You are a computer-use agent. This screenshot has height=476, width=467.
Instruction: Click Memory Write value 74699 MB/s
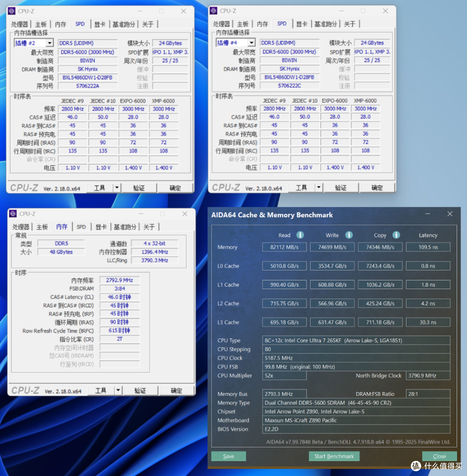point(332,247)
